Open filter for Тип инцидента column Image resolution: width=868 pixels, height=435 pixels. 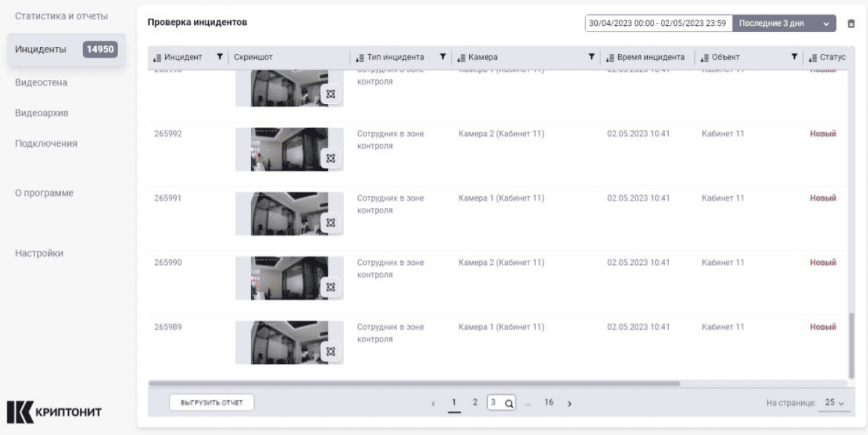pyautogui.click(x=442, y=58)
